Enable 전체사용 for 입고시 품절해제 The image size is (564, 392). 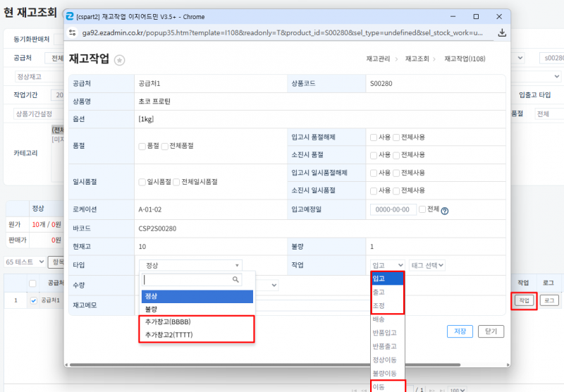pos(396,137)
